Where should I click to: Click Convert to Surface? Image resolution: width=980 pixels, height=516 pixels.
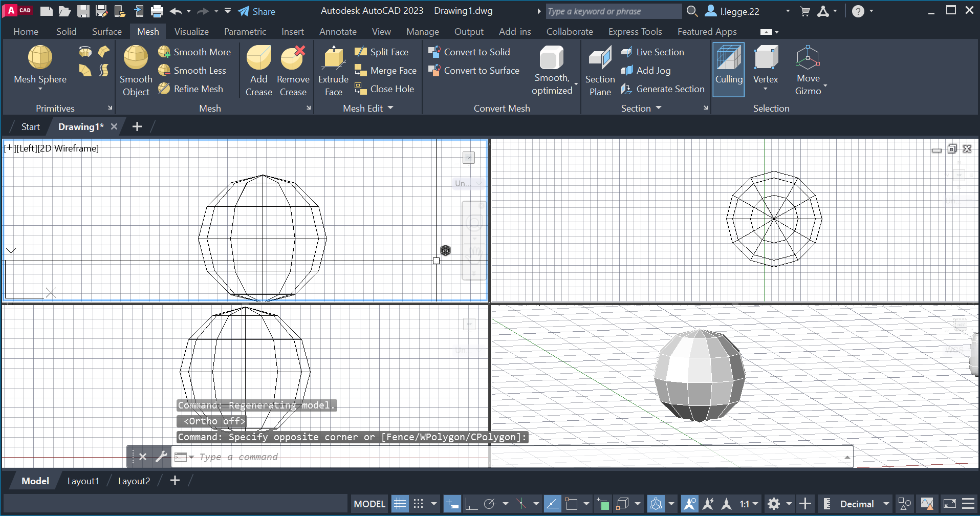(x=473, y=71)
